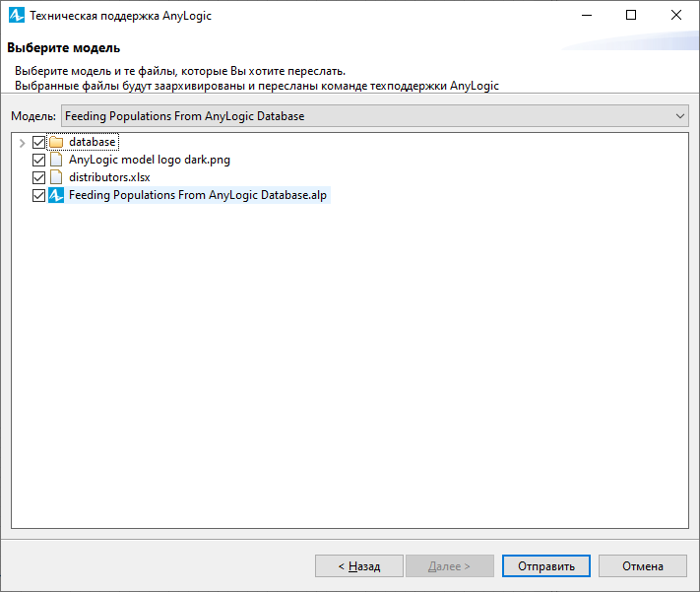Maximize the support dialog window
This screenshot has height=592, width=700.
click(x=631, y=15)
